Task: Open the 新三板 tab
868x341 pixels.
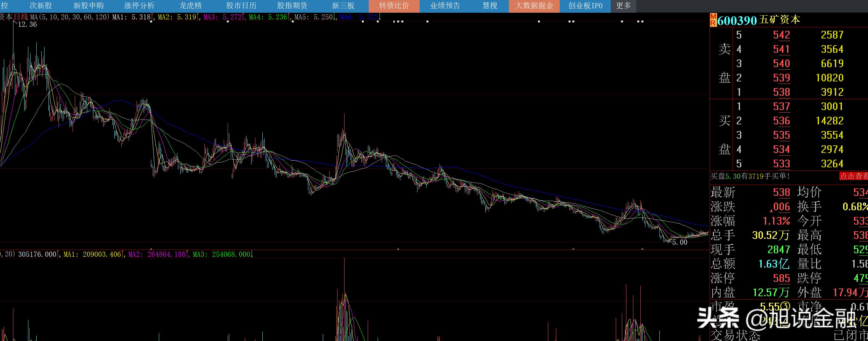Action: coord(343,6)
